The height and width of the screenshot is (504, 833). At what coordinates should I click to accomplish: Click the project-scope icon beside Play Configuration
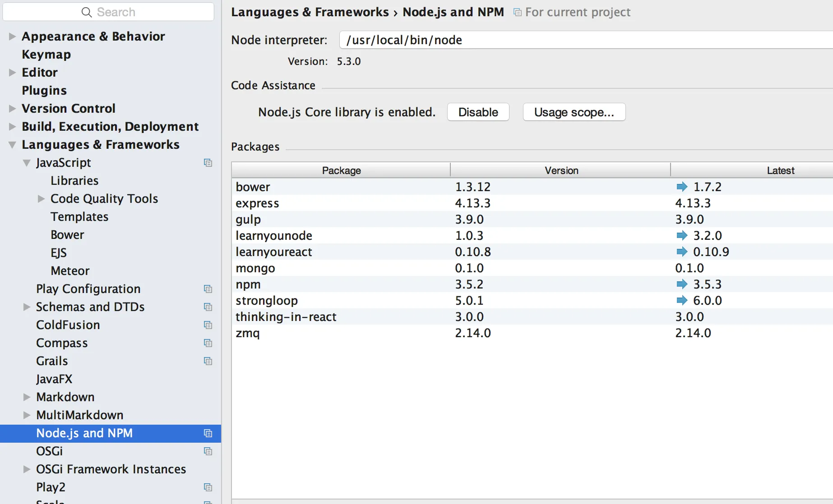[208, 289]
